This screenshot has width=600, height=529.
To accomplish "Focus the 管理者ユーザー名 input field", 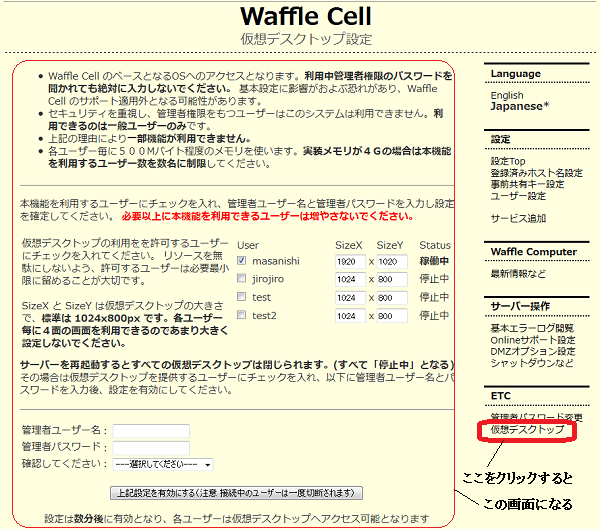I will (151, 431).
